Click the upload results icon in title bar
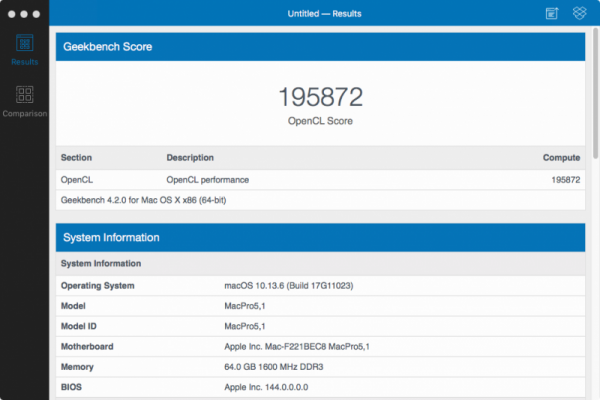The height and width of the screenshot is (400, 600). (x=551, y=13)
